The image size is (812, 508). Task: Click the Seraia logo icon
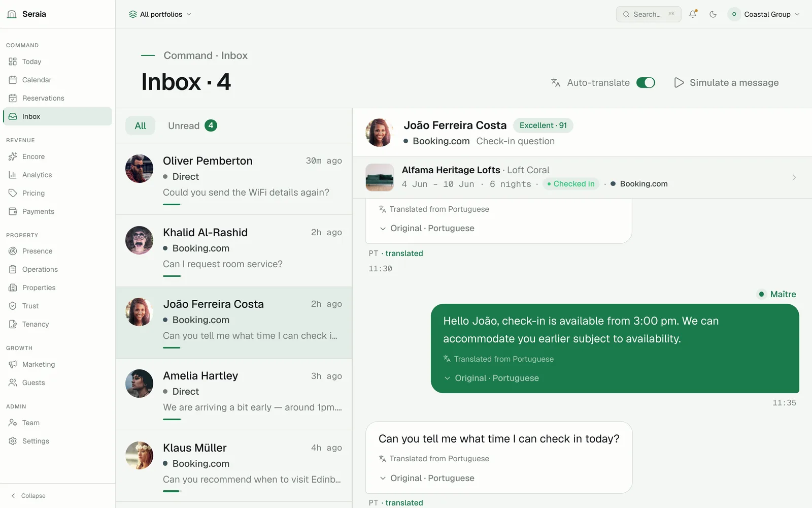pos(12,14)
